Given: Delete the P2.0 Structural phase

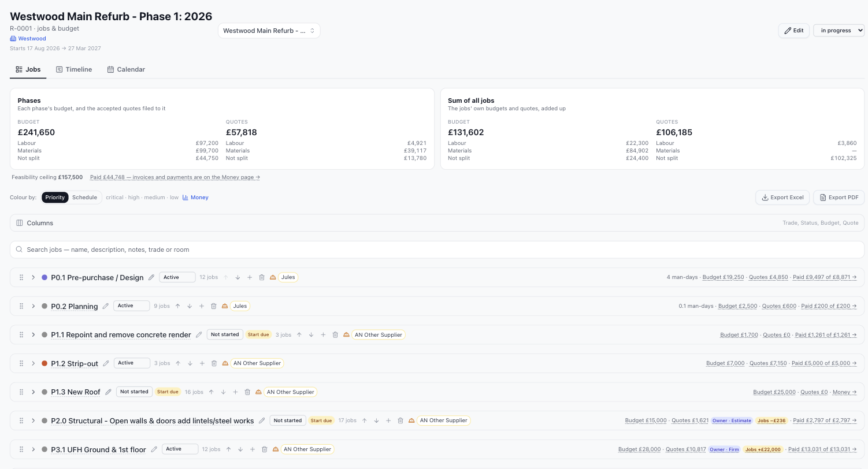Looking at the screenshot, I should (x=400, y=420).
